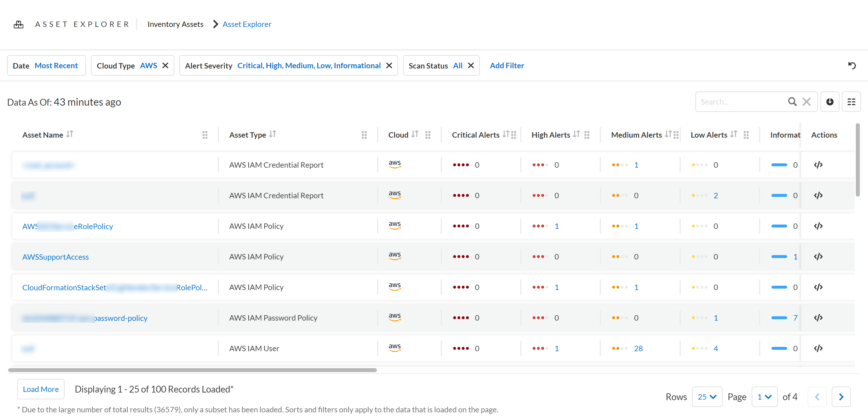Open medium alerts count 28 for IAM User
This screenshot has width=868, height=418.
tap(638, 349)
